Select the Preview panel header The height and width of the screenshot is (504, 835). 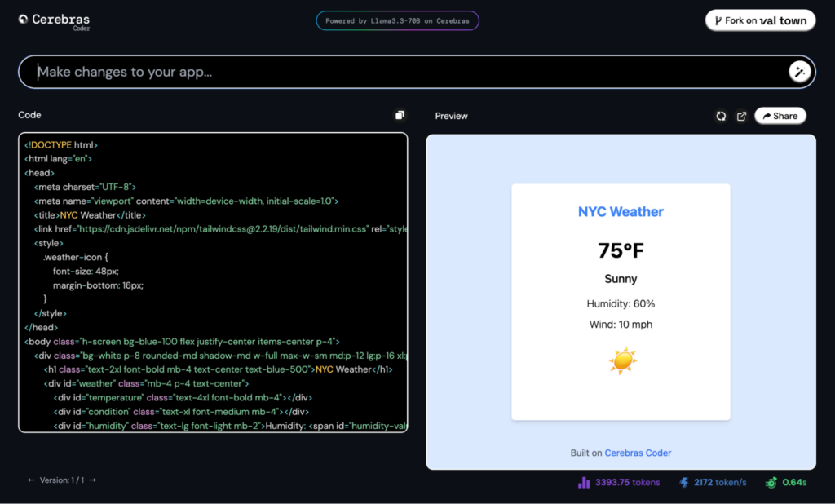point(451,116)
